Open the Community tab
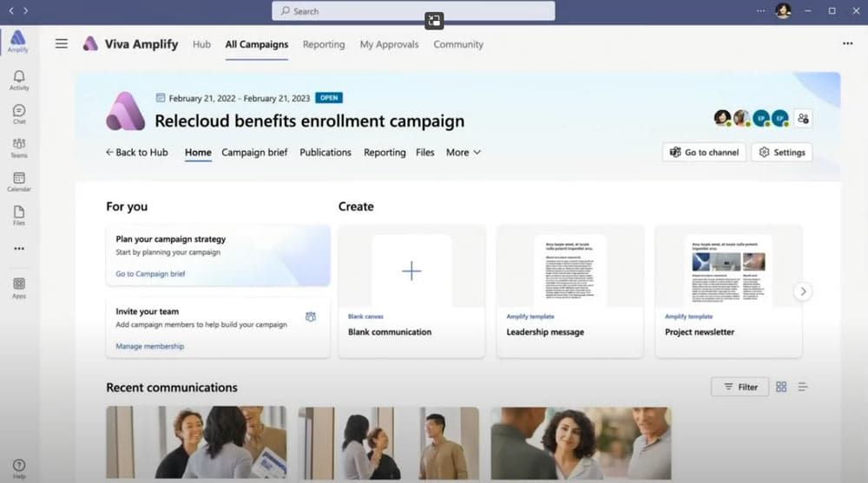868x483 pixels. (x=458, y=44)
